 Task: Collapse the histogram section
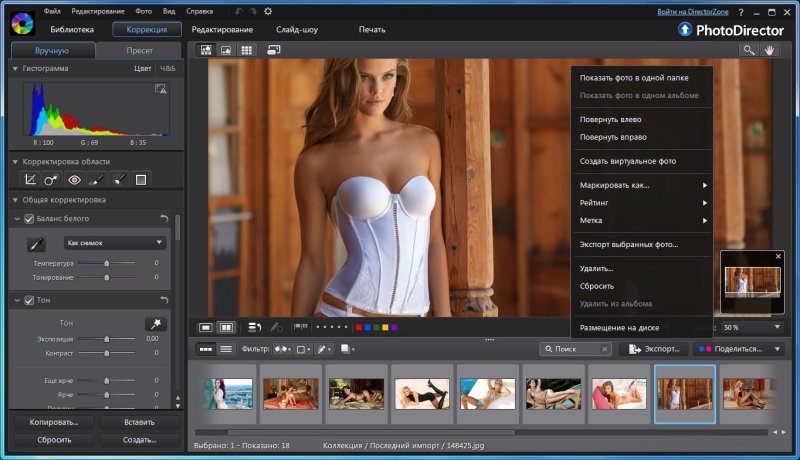click(x=15, y=68)
